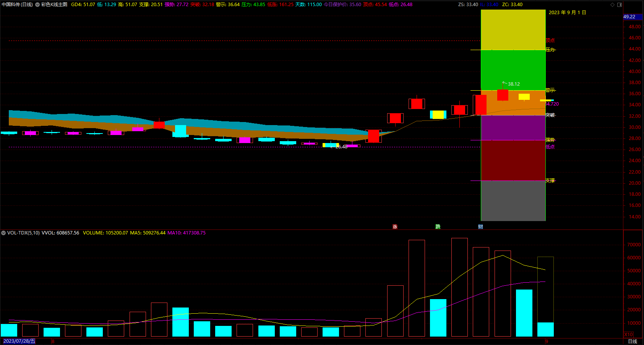Click the MA5: 509276.44 readout
The image size is (644, 345).
(x=148, y=233)
